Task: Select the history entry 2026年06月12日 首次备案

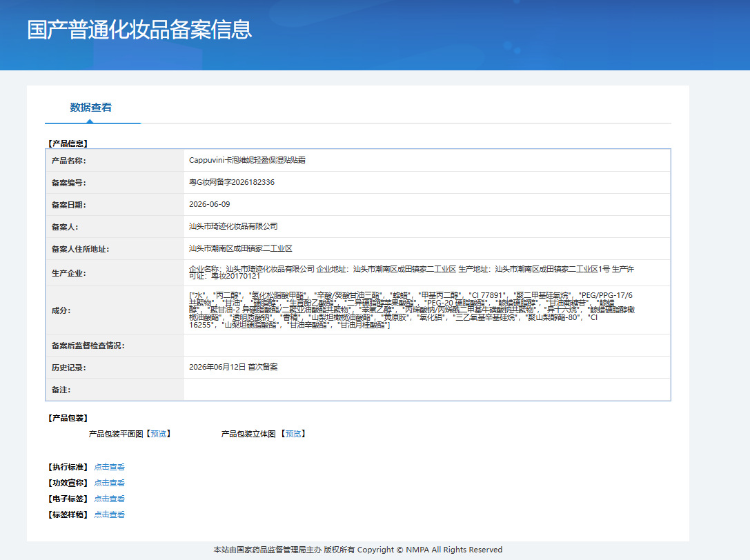Action: [233, 367]
